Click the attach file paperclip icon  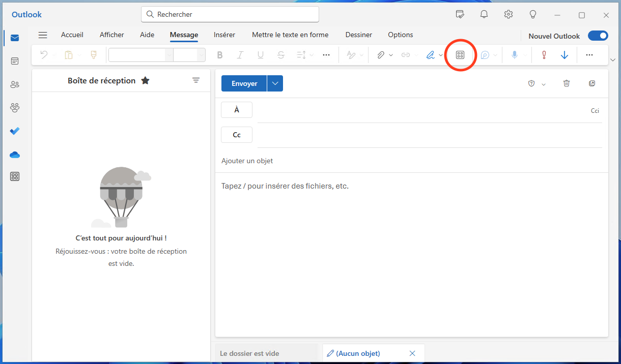(380, 55)
